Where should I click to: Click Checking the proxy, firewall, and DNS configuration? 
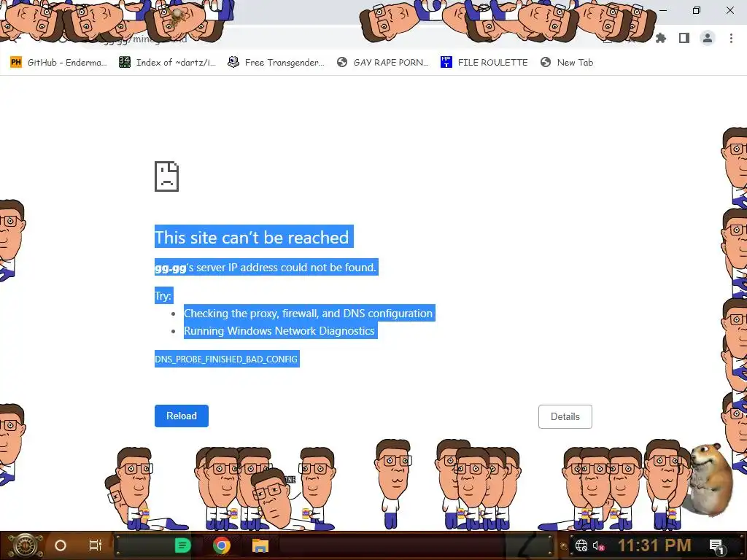[309, 314]
